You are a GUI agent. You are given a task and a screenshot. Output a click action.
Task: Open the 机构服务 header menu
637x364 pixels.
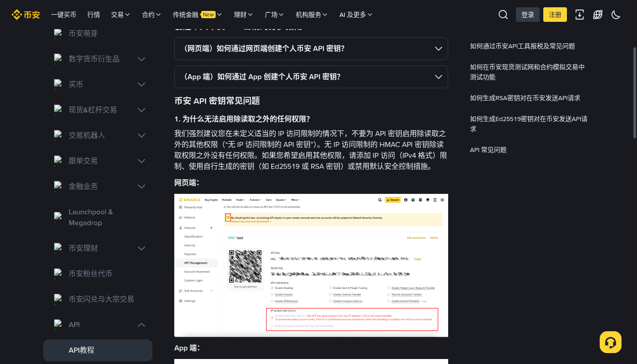(312, 15)
